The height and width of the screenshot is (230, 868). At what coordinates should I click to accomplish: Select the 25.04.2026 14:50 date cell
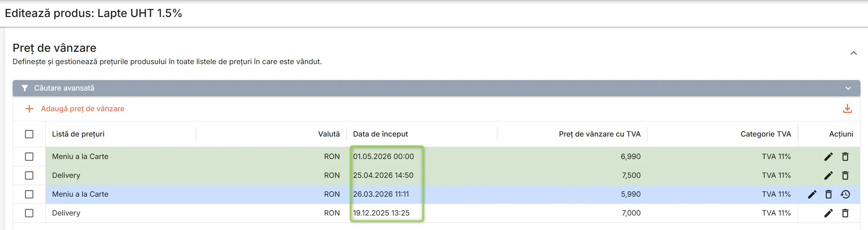(x=383, y=175)
